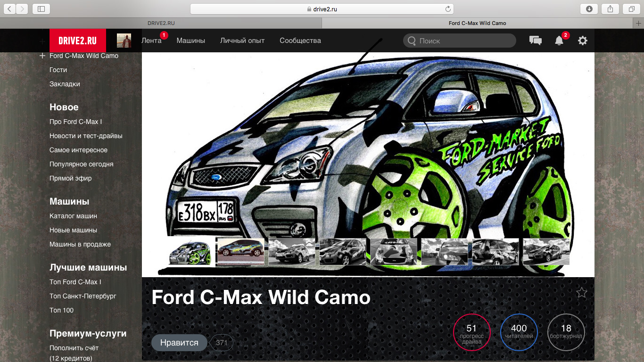Click the Премиум-услуги sidebar heading
644x362 pixels.
coord(88,333)
